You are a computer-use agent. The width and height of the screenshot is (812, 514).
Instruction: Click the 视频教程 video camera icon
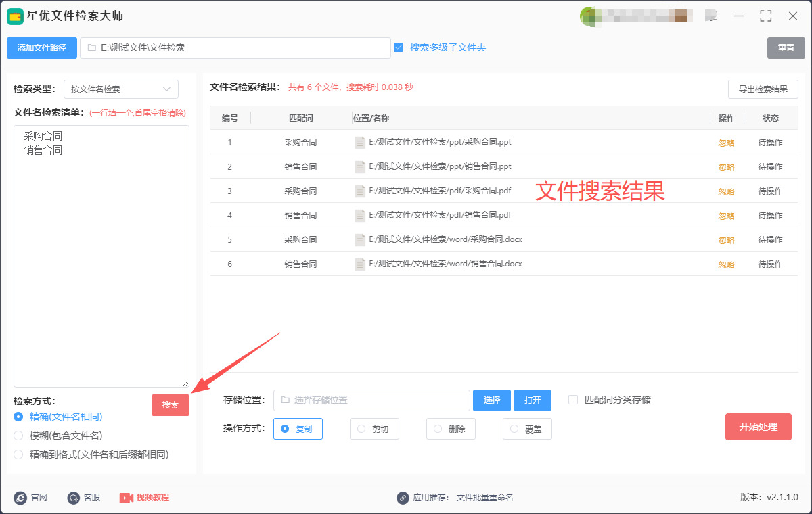click(127, 498)
